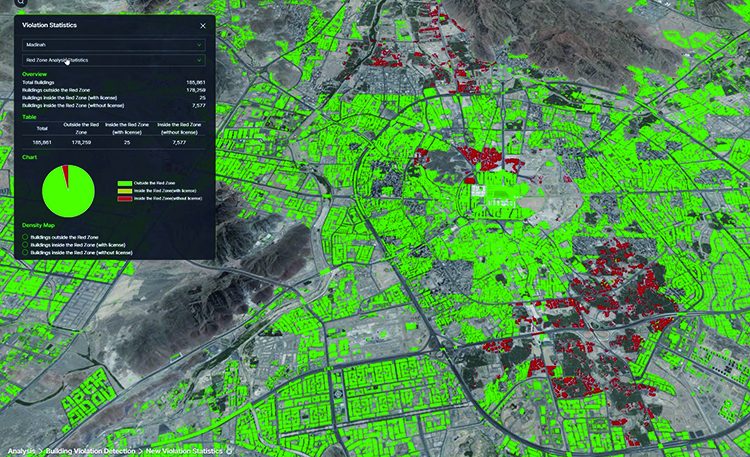
Task: Click the Total column header in the table
Action: pyautogui.click(x=42, y=128)
